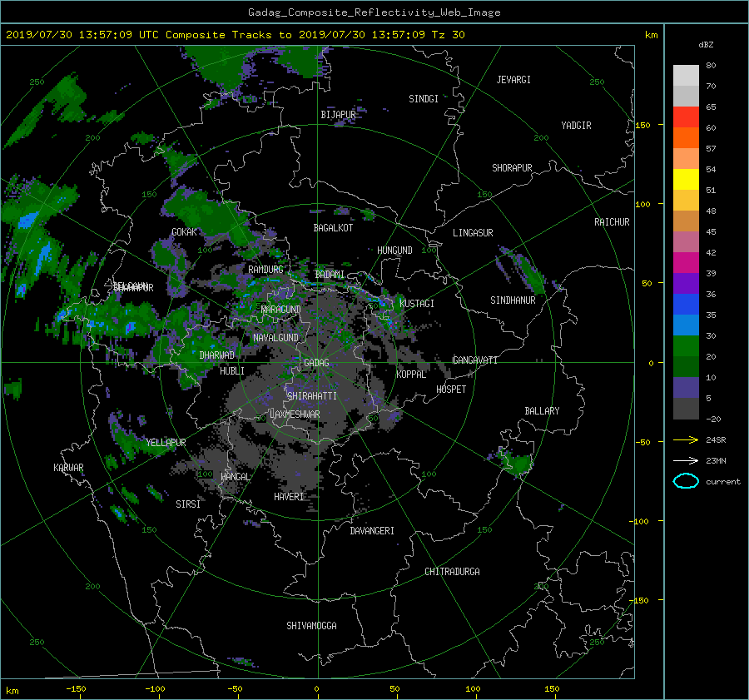Click the GANGAVATI city label

(475, 360)
